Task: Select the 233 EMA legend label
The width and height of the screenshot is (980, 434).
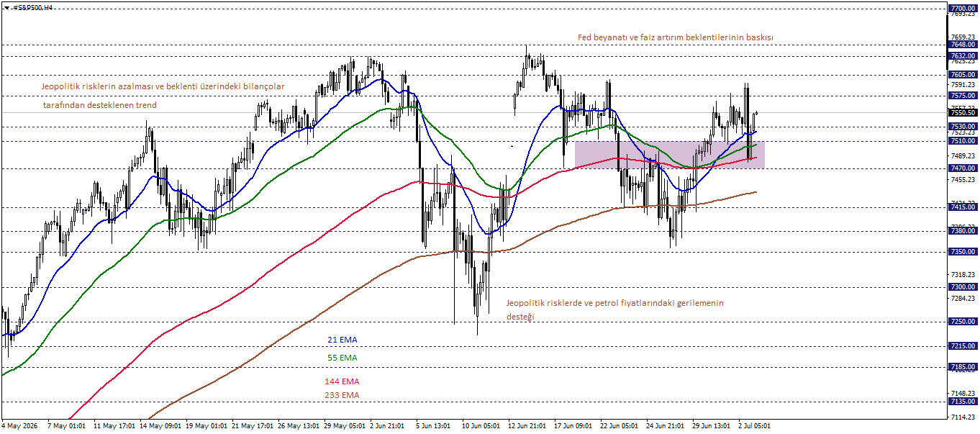Action: coord(342,395)
